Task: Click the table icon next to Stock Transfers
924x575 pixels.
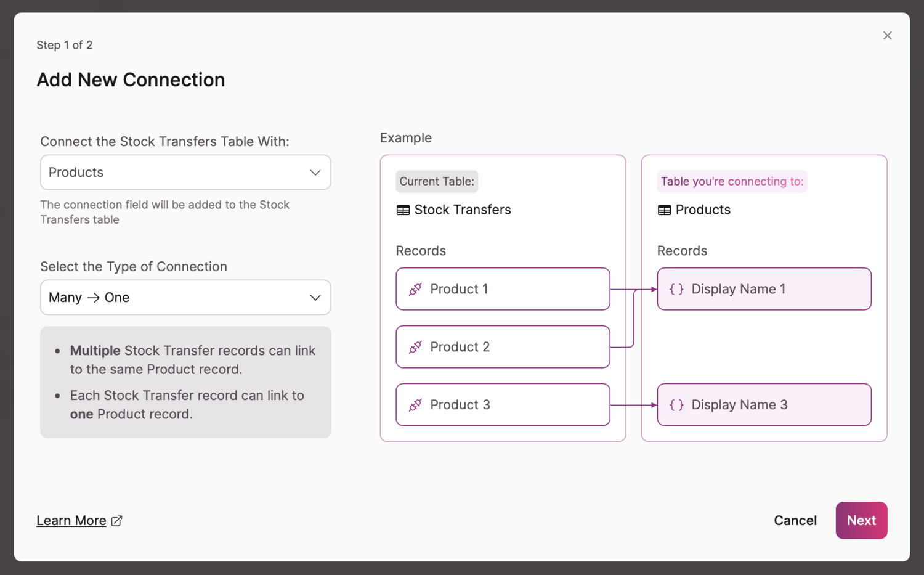Action: pyautogui.click(x=403, y=210)
